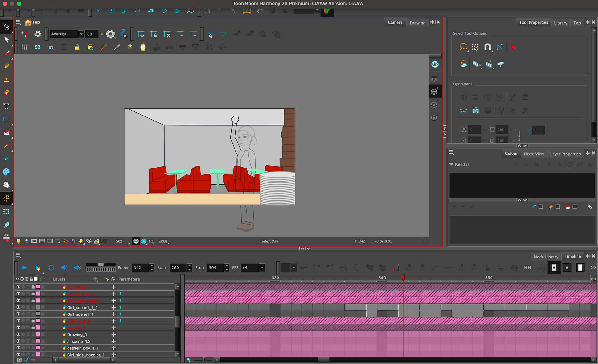Click the Start frame field showing 260
This screenshot has height=364, width=598.
178,267
